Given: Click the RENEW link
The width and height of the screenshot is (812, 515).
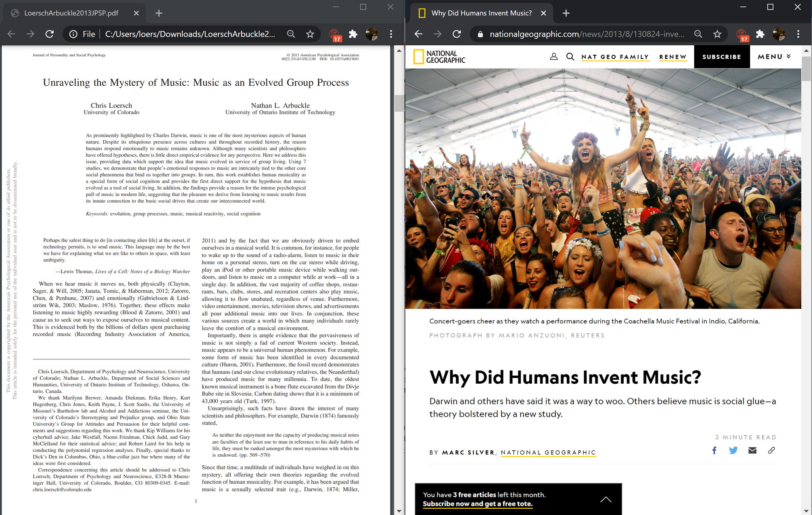Looking at the screenshot, I should coord(673,57).
